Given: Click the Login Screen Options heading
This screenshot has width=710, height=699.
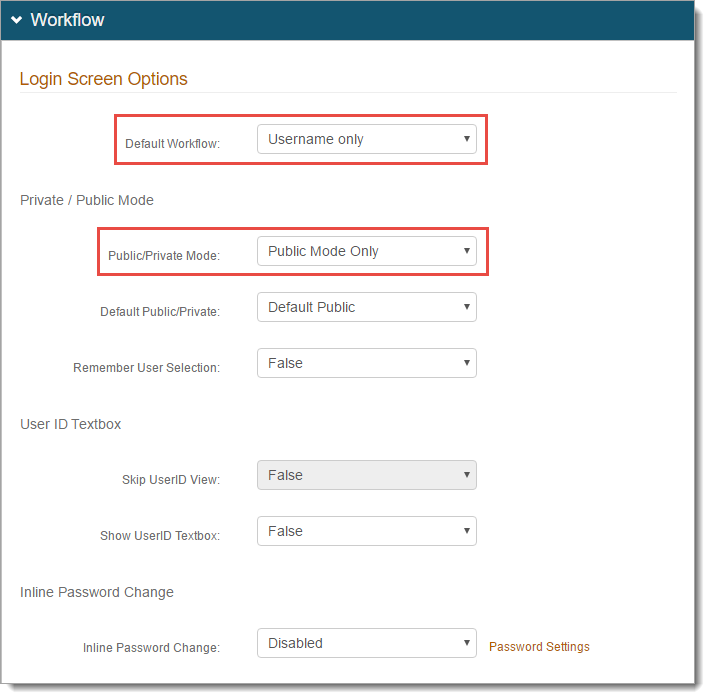Looking at the screenshot, I should [x=104, y=79].
